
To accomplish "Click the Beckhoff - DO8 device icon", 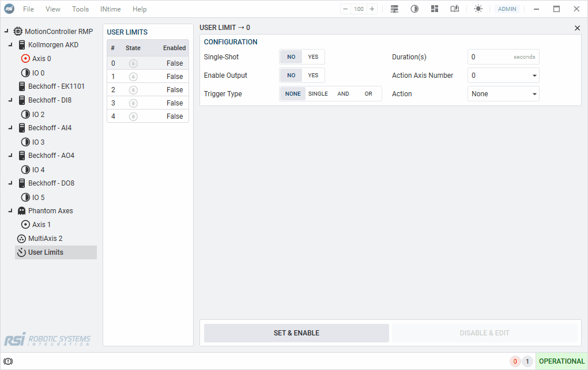I will [x=22, y=183].
